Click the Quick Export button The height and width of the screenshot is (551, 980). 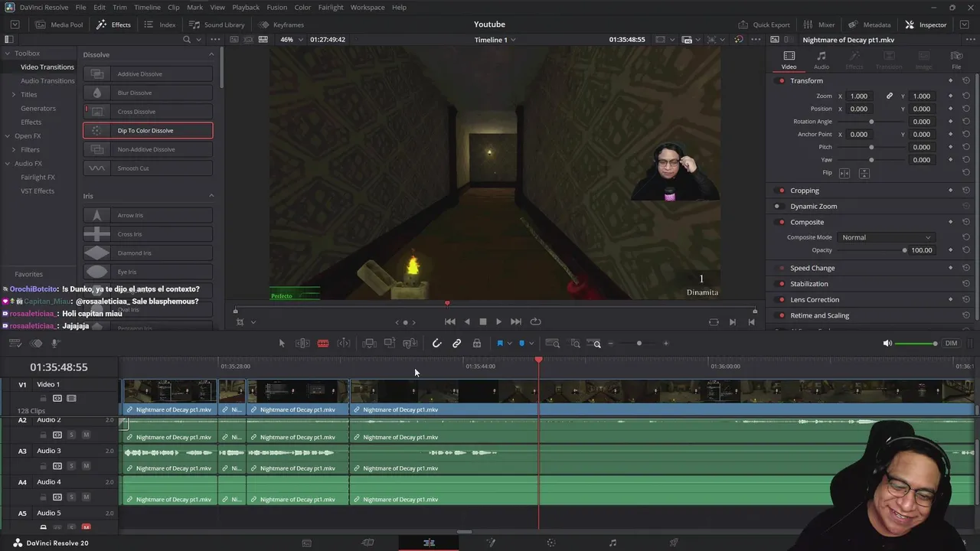click(x=764, y=24)
